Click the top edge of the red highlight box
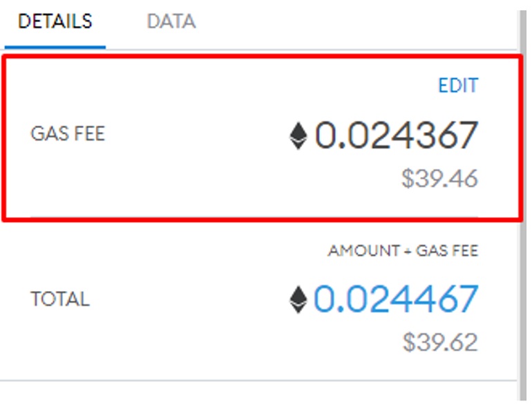Viewport: 532px width, 408px height. pyautogui.click(x=263, y=57)
